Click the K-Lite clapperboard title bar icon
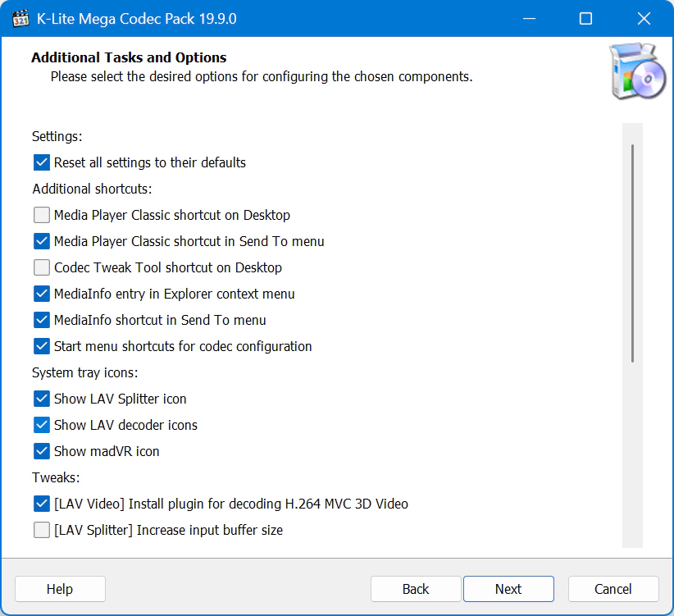674x616 pixels. 20,19
